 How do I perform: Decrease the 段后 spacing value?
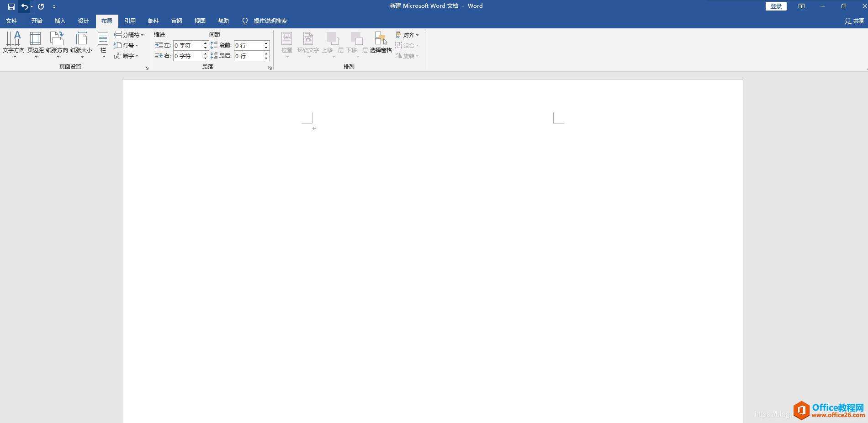tap(266, 58)
